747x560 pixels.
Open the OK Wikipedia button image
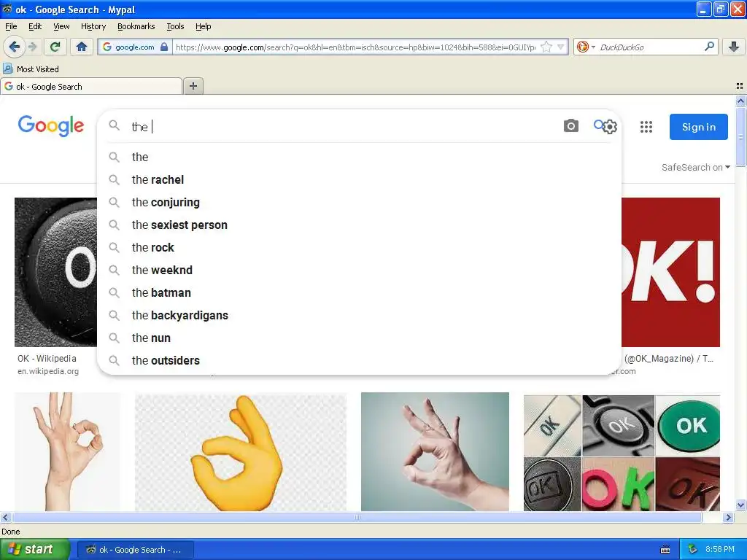click(x=55, y=272)
